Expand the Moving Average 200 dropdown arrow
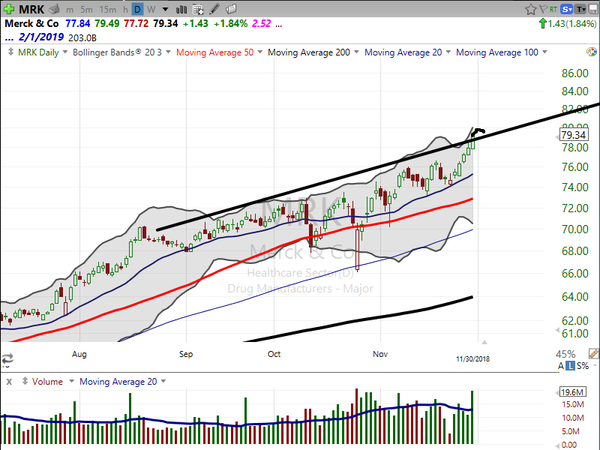 pos(356,52)
